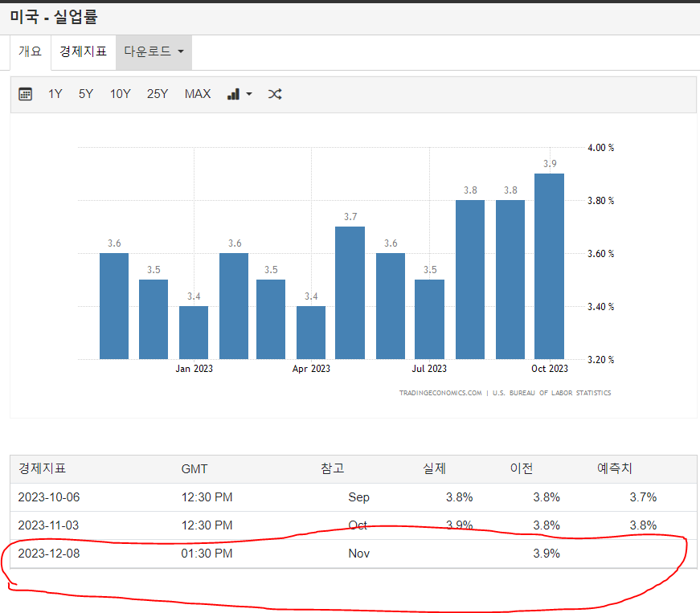Open the calendar date picker icon

25,94
